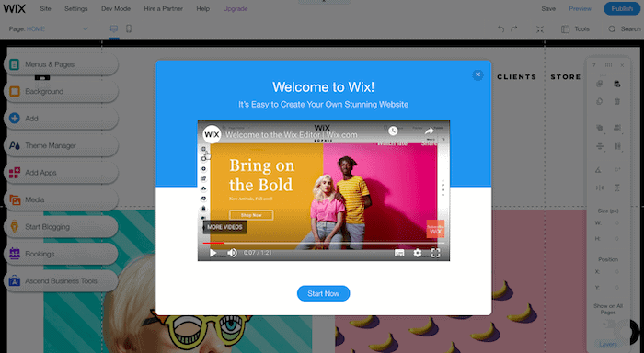The width and height of the screenshot is (644, 353).
Task: Click the Add elements button
Action: 62,119
